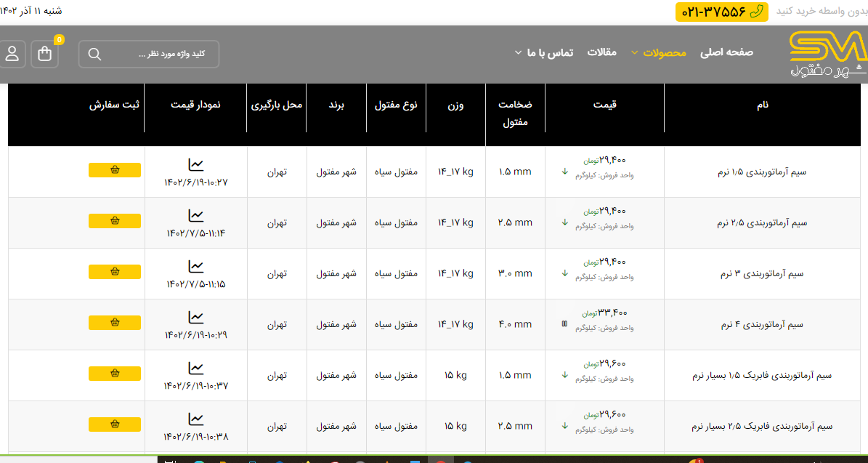Image resolution: width=868 pixels, height=463 pixels.
Task: Add سیم آرماتوربندی ۱/۵ نرم to order
Action: [115, 170]
